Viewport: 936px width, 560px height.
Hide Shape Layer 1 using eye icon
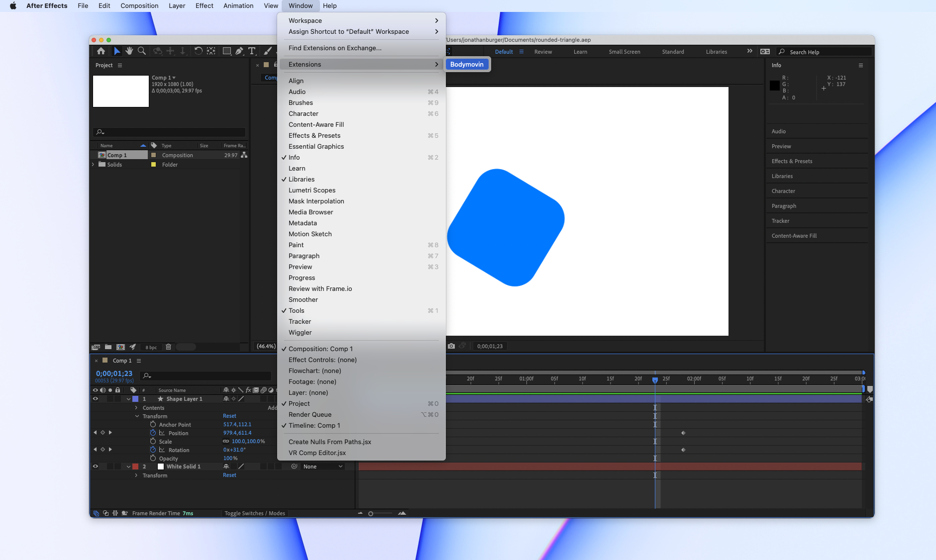tap(96, 399)
